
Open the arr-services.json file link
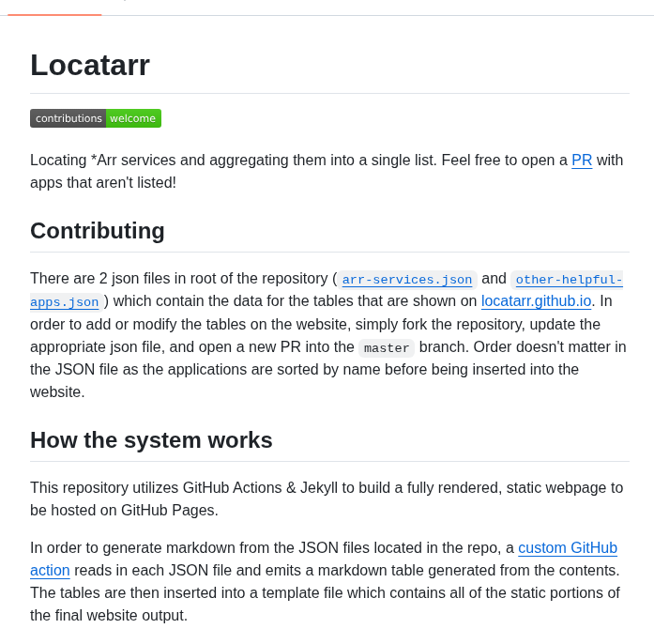407,279
